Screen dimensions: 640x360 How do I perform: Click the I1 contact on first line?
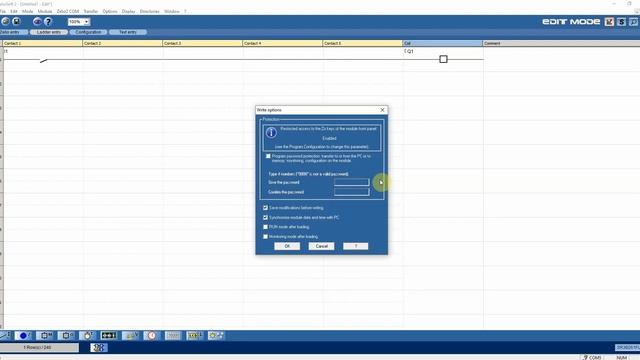(x=43, y=60)
